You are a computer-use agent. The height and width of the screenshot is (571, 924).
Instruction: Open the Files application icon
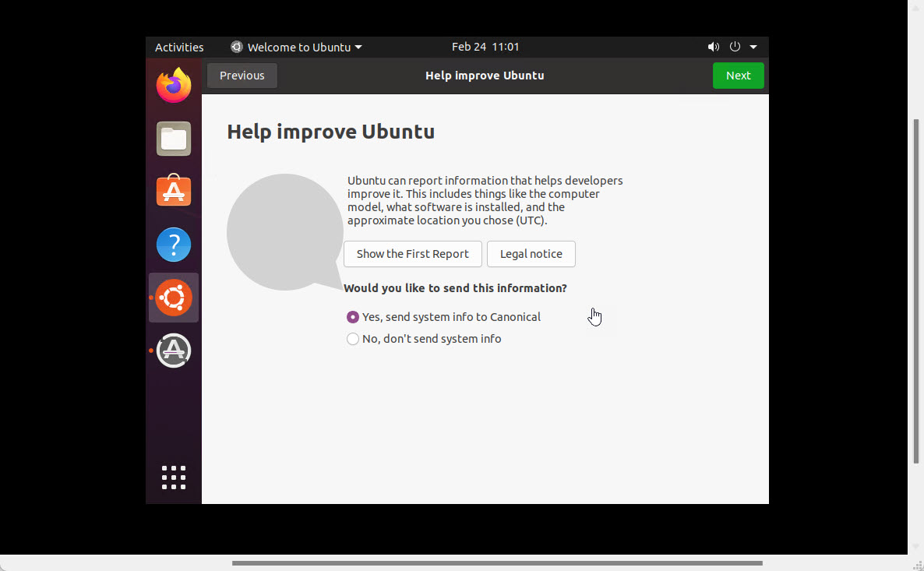(x=173, y=139)
